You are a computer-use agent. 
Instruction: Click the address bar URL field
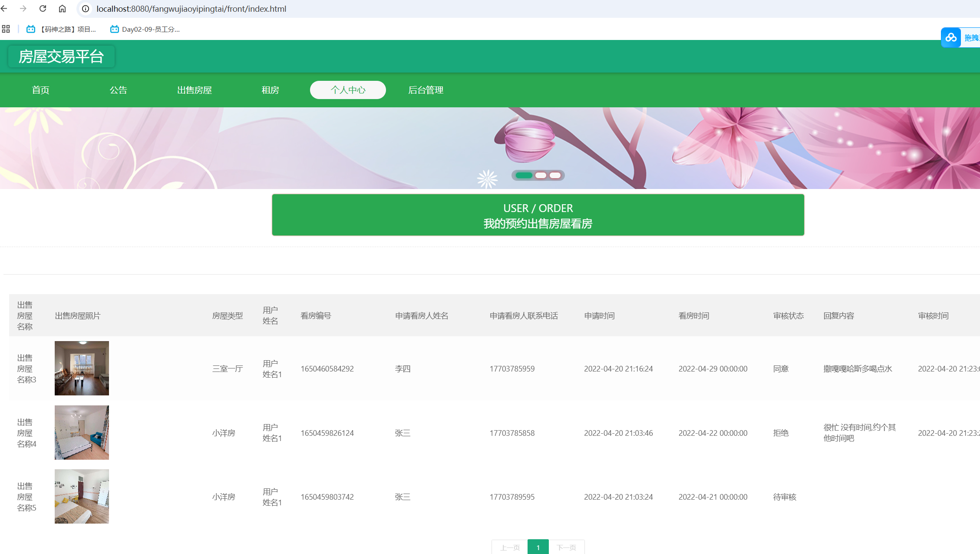click(x=191, y=9)
